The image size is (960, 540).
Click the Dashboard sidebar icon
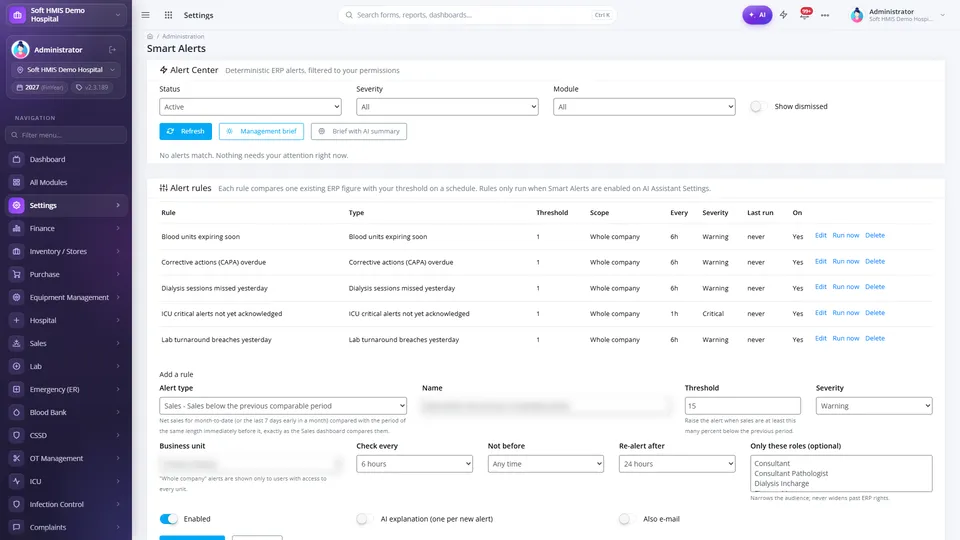(x=17, y=159)
